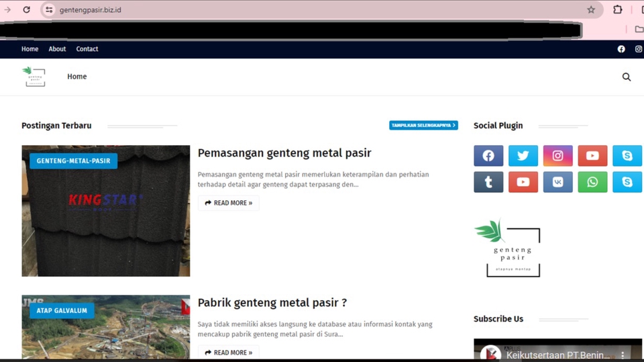Open Contact in top menu
644x362 pixels.
[x=87, y=49]
